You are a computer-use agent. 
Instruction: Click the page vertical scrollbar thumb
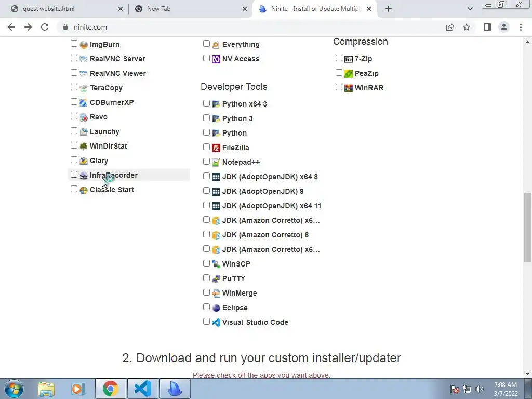[527, 227]
